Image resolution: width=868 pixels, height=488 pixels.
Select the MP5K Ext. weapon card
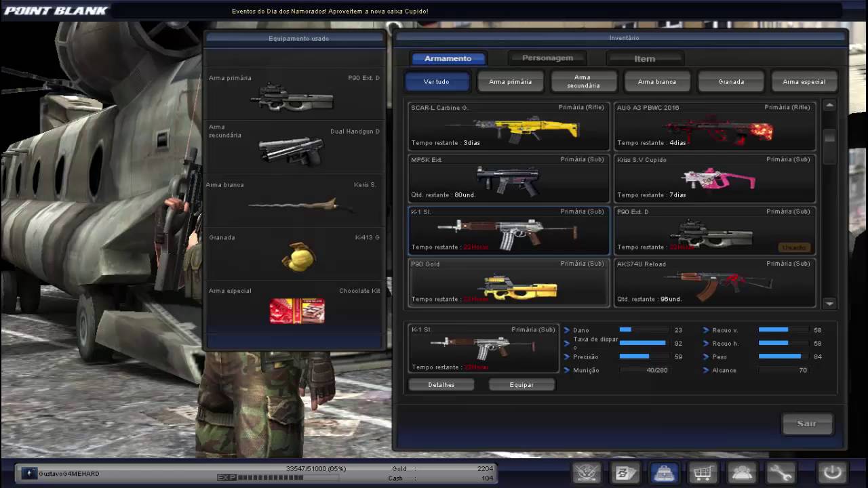509,178
